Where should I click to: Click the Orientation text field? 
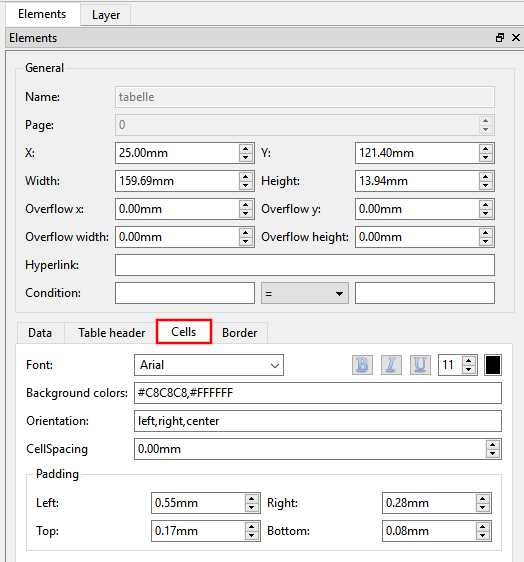coord(318,421)
